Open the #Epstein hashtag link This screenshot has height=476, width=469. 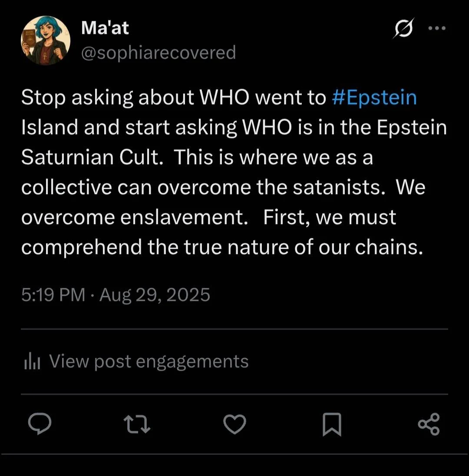[374, 98]
